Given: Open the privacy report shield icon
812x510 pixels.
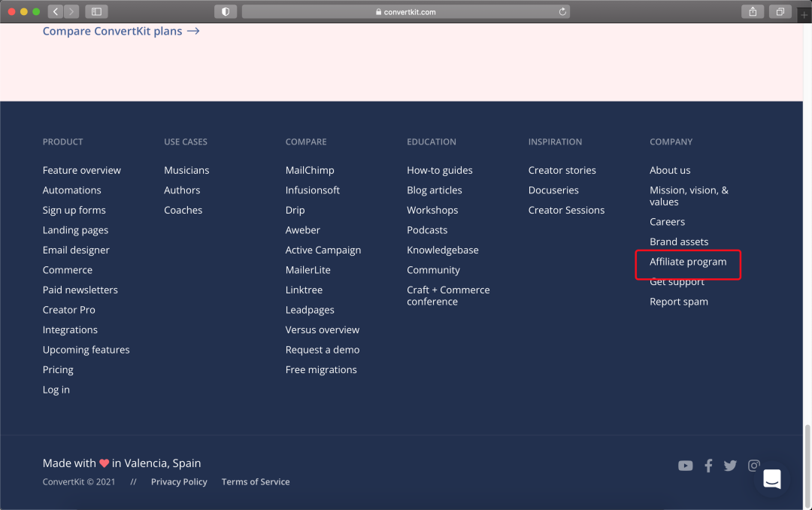Looking at the screenshot, I should tap(226, 11).
